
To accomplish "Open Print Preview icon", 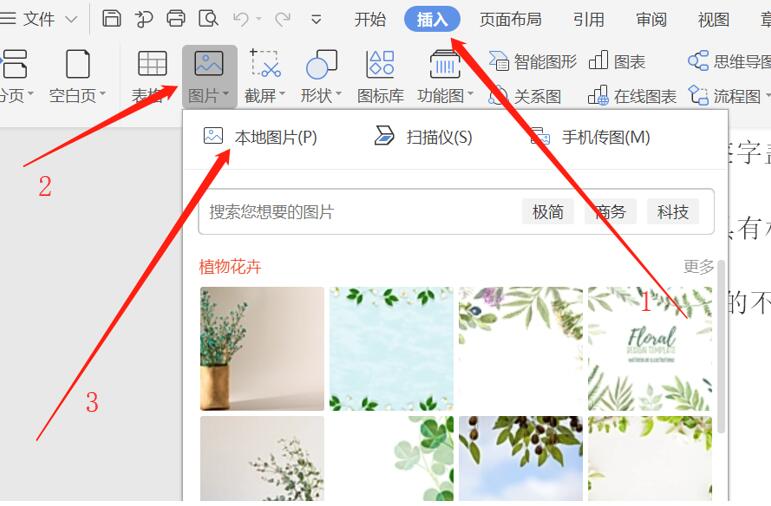I will [208, 19].
